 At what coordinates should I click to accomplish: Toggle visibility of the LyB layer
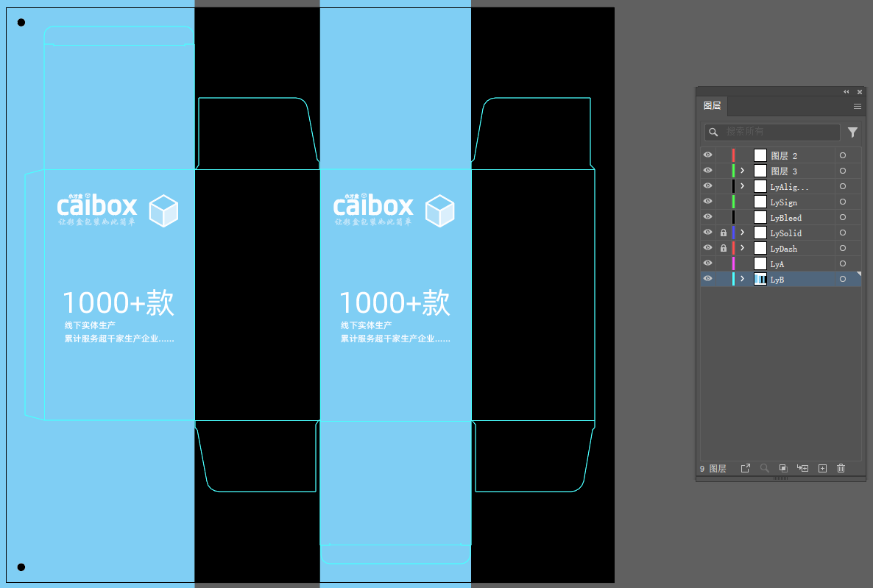(707, 279)
